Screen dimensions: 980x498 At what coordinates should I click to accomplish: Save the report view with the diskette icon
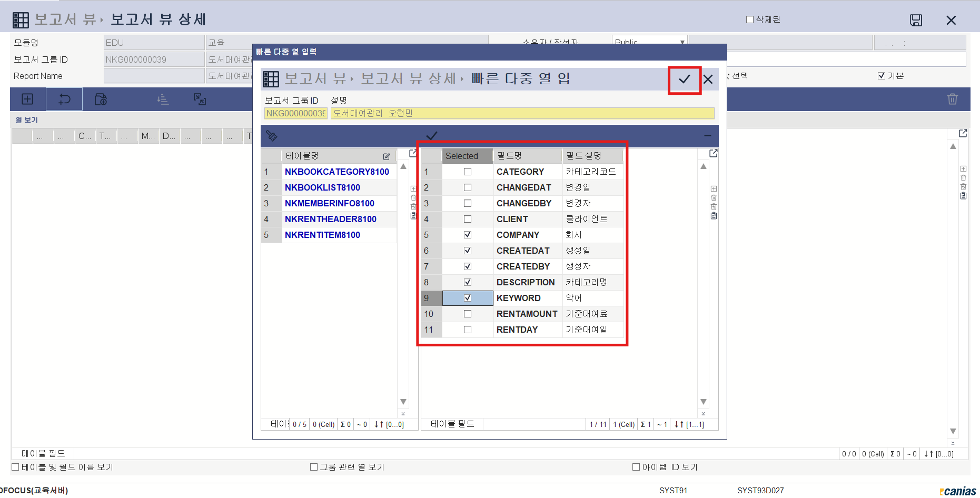(916, 20)
